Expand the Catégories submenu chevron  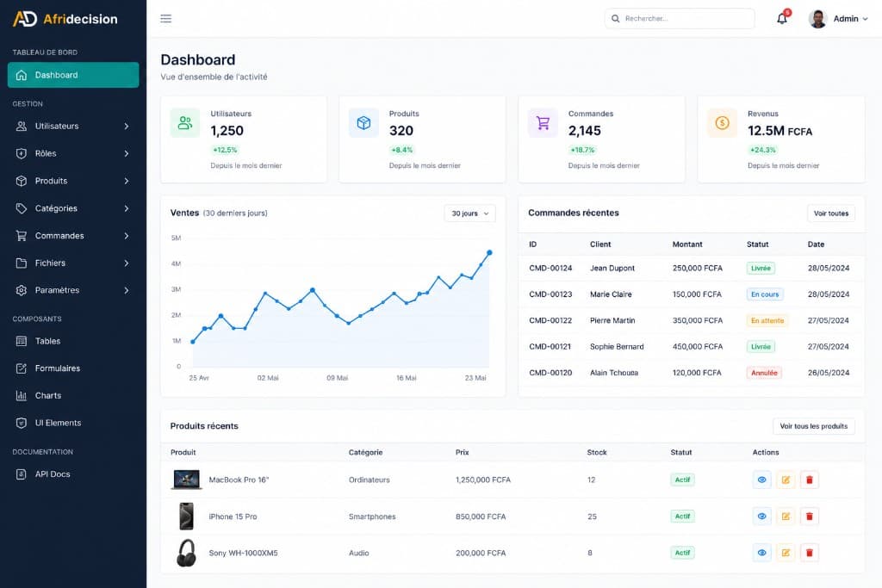[x=127, y=208]
